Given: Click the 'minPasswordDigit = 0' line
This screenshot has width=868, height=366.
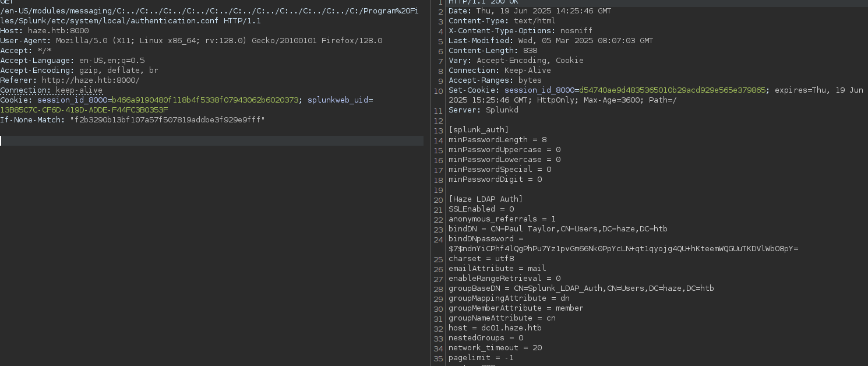Looking at the screenshot, I should pyautogui.click(x=495, y=180).
